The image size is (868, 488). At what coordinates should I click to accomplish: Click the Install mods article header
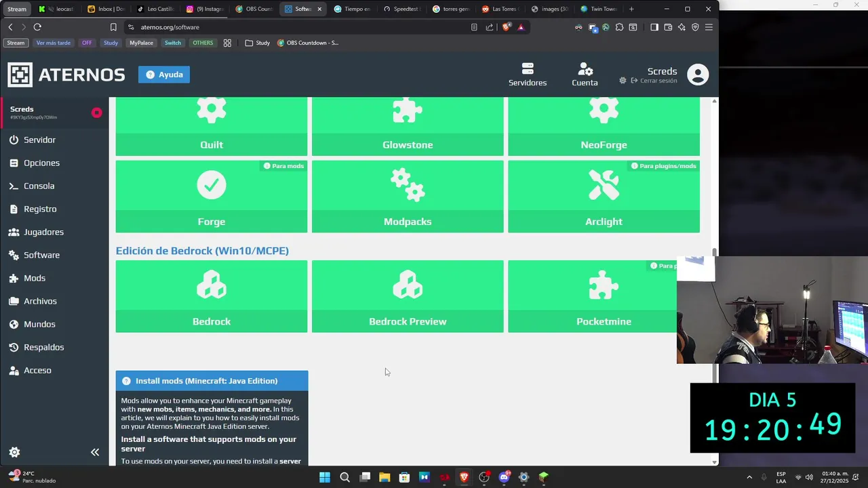[x=212, y=381]
